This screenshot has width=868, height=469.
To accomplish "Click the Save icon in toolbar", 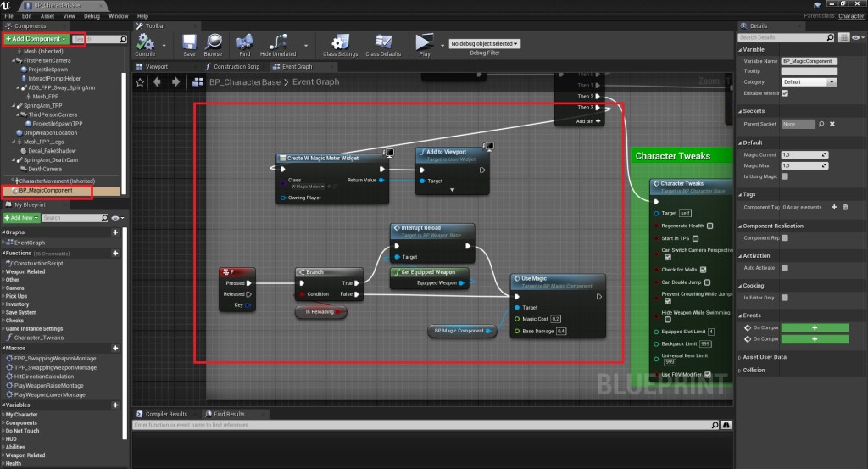I will click(x=189, y=43).
